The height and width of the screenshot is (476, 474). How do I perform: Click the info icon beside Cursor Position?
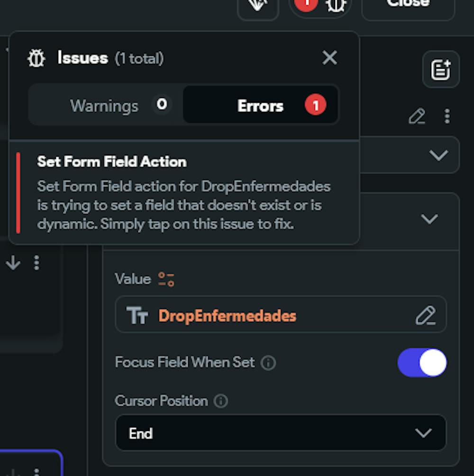pos(220,401)
